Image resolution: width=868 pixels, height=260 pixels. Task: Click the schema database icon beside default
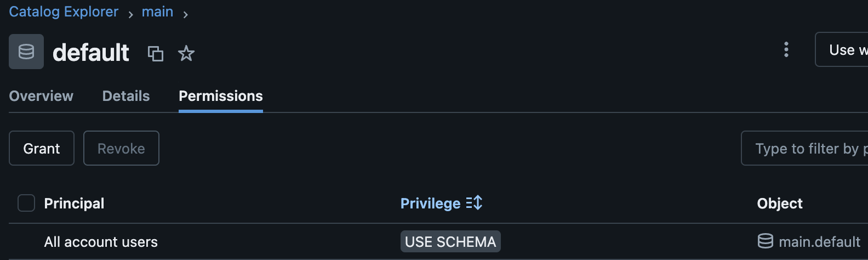[x=26, y=52]
